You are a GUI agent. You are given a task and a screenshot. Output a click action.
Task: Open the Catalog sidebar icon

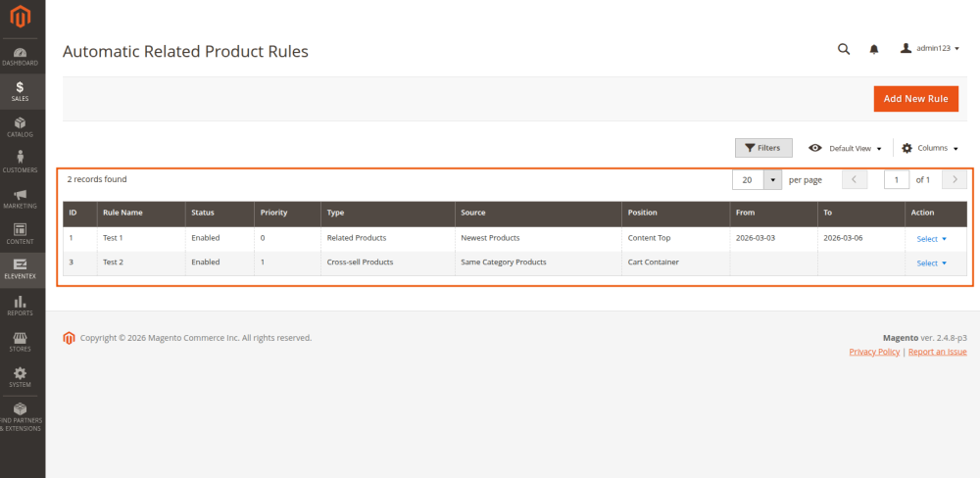tap(22, 127)
